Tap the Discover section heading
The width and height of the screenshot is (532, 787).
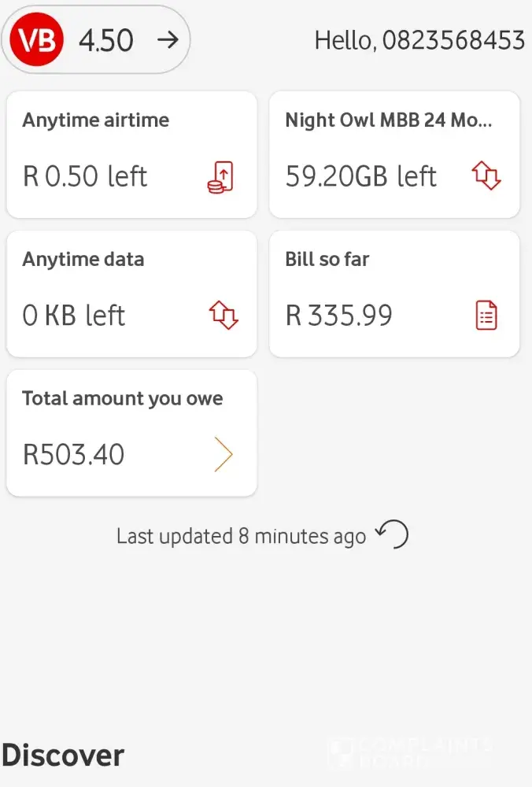point(63,756)
